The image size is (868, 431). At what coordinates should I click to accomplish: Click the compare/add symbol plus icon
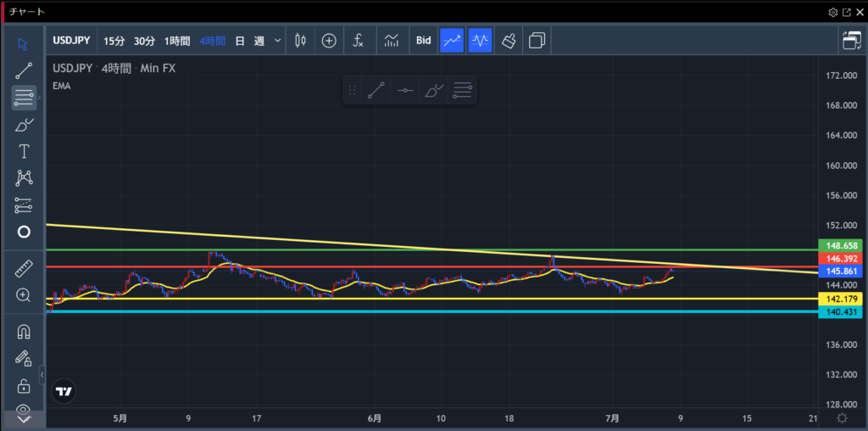click(x=329, y=41)
